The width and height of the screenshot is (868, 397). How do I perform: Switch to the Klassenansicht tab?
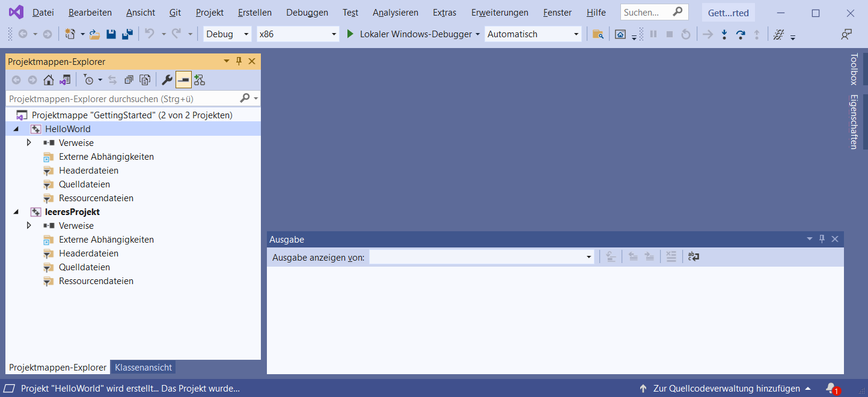142,367
